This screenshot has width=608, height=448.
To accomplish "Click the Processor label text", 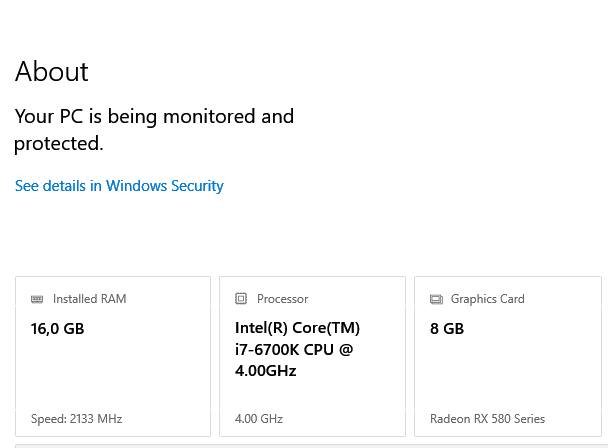I will [x=282, y=299].
